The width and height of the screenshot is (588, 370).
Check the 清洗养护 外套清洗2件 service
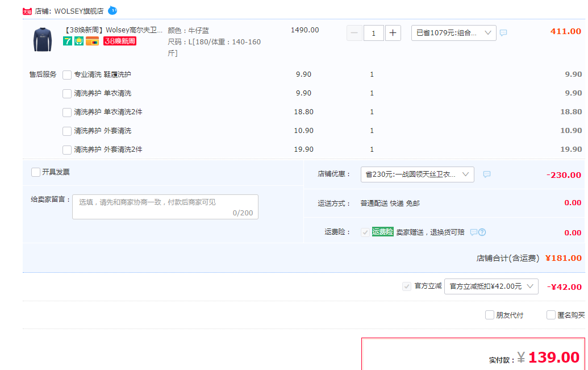(x=67, y=149)
